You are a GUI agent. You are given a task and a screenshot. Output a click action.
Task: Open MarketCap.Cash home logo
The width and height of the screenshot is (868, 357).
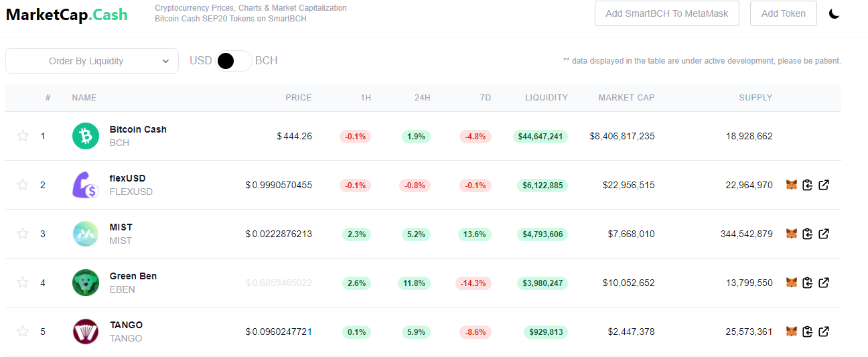[x=67, y=14]
